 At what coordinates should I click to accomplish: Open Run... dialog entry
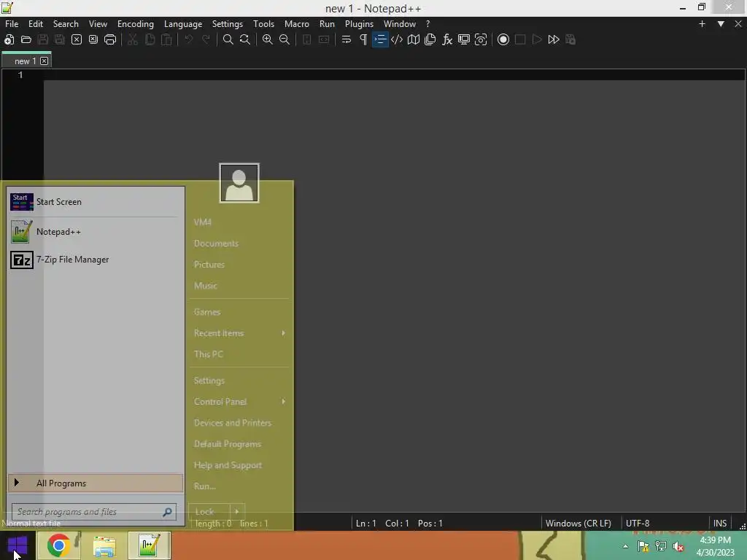coord(205,486)
